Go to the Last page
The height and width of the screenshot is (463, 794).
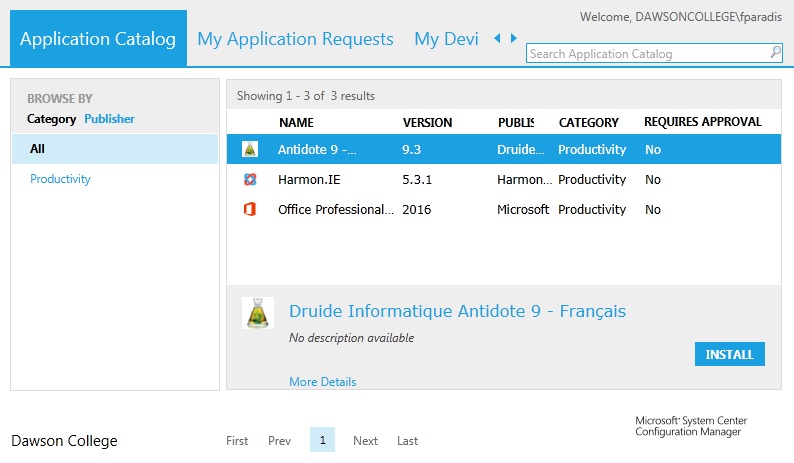click(x=407, y=441)
